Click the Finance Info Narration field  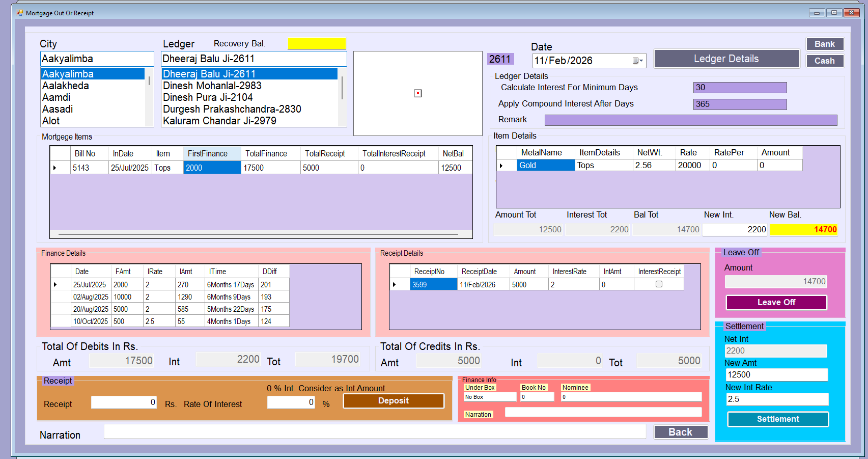[x=603, y=412]
